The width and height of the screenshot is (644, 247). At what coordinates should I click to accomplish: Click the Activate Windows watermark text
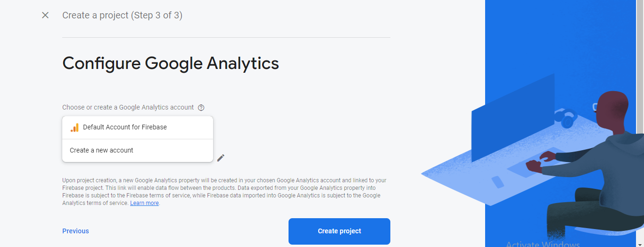point(543,244)
